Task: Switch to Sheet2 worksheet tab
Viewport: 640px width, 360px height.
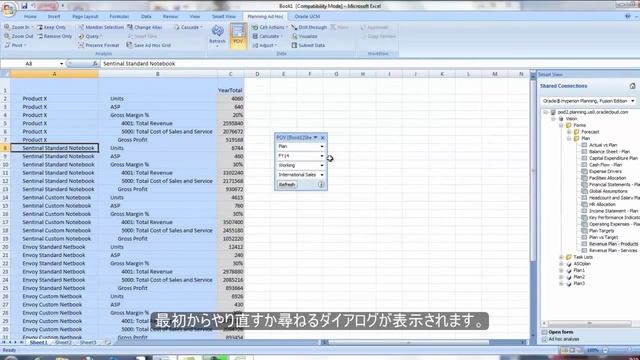Action: [63, 342]
